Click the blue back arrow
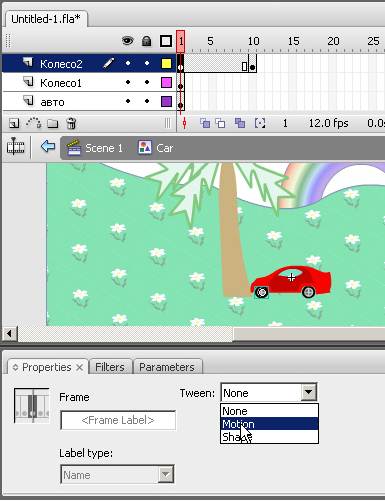Screen dimensions: 385x502 click(48, 146)
